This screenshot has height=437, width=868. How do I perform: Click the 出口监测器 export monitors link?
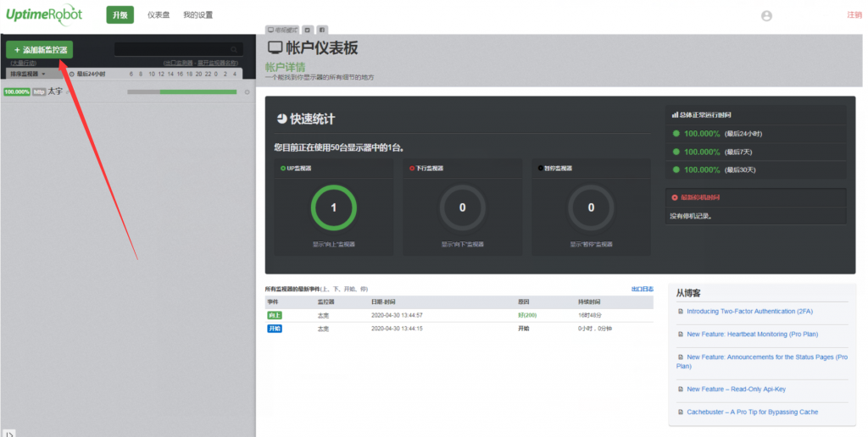pyautogui.click(x=178, y=63)
